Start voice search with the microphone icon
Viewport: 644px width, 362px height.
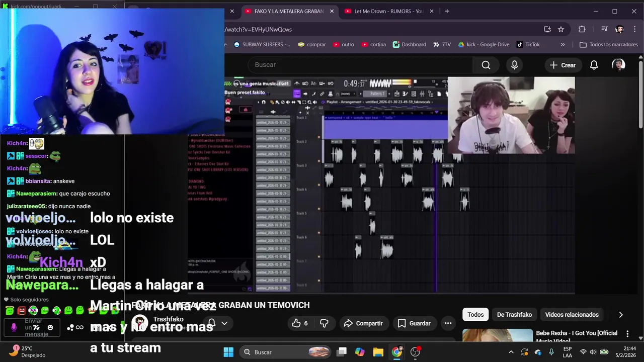[514, 65]
